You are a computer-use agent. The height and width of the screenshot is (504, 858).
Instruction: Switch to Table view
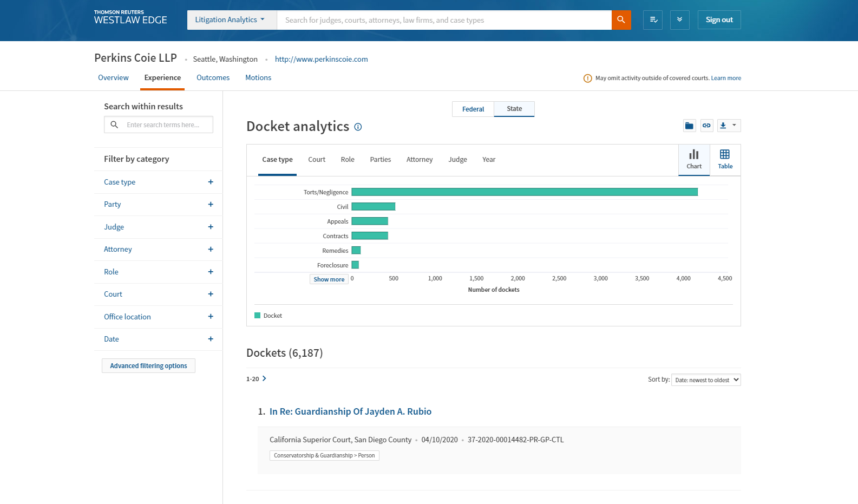[x=725, y=160]
